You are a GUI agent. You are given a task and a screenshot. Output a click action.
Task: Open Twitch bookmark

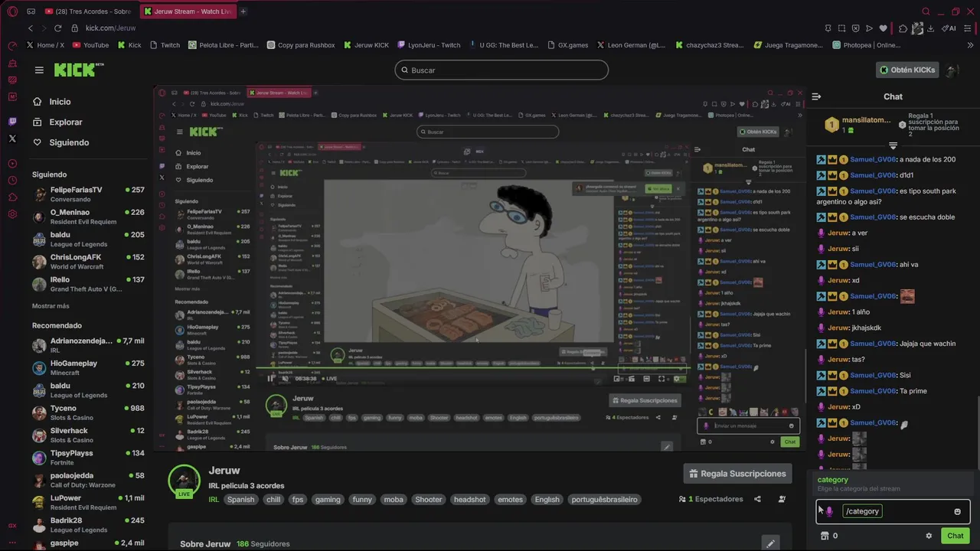[x=164, y=45]
